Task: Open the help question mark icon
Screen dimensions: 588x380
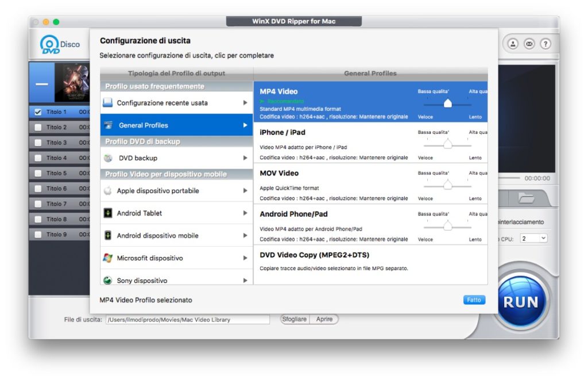Action: point(546,44)
